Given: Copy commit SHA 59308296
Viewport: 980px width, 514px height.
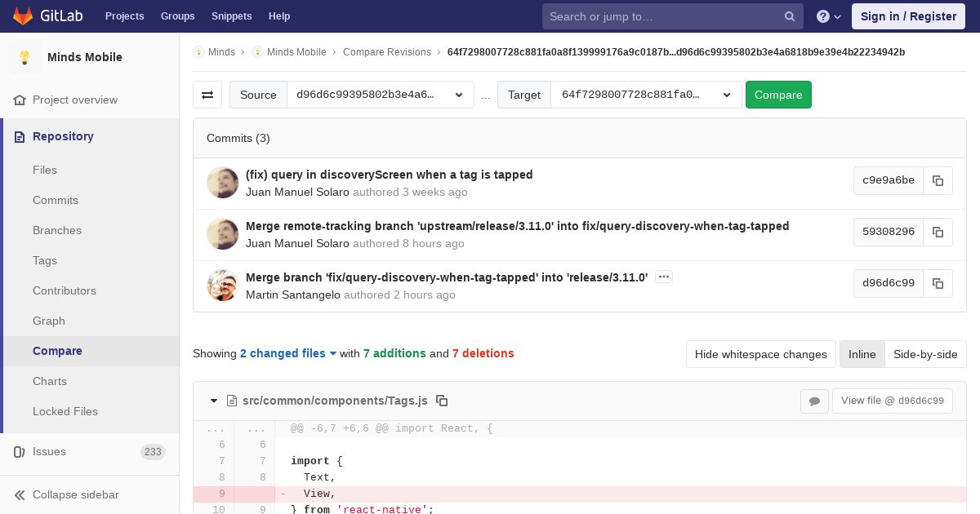Looking at the screenshot, I should coord(938,232).
